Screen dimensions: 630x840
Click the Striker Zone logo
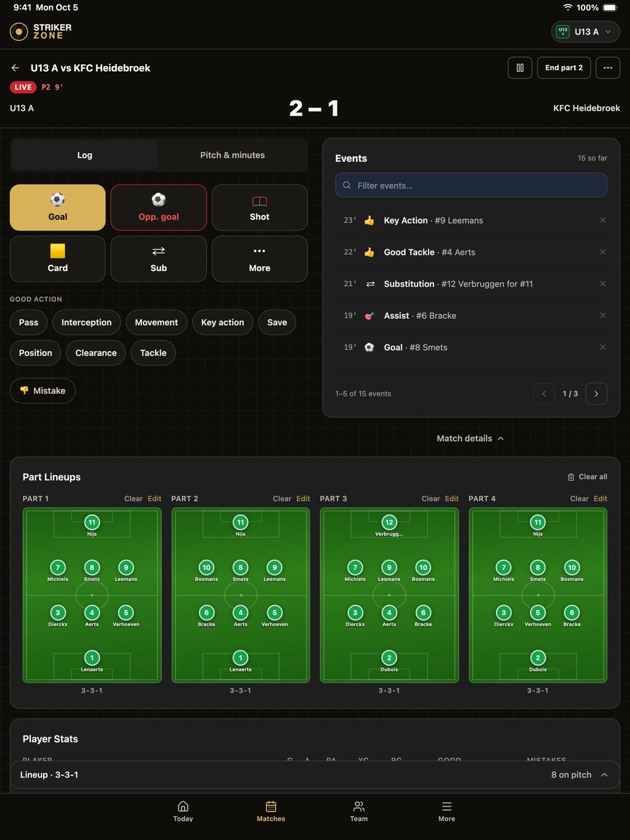(41, 32)
